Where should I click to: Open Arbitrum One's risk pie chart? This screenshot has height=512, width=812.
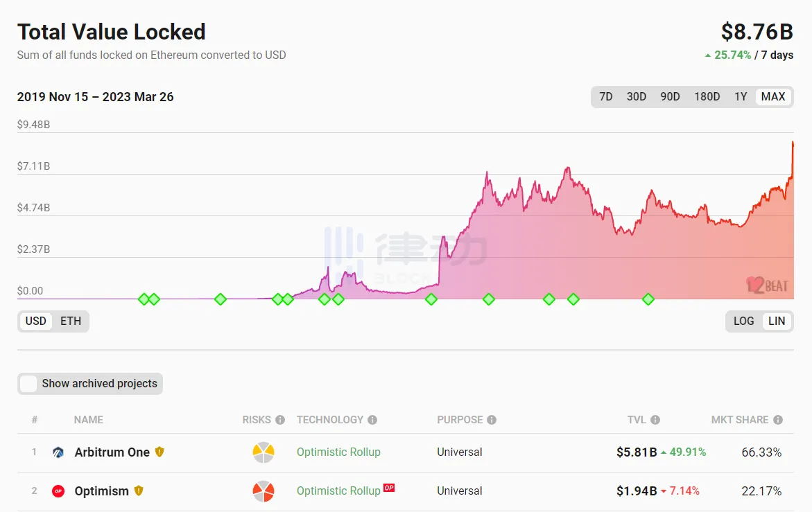(x=264, y=452)
